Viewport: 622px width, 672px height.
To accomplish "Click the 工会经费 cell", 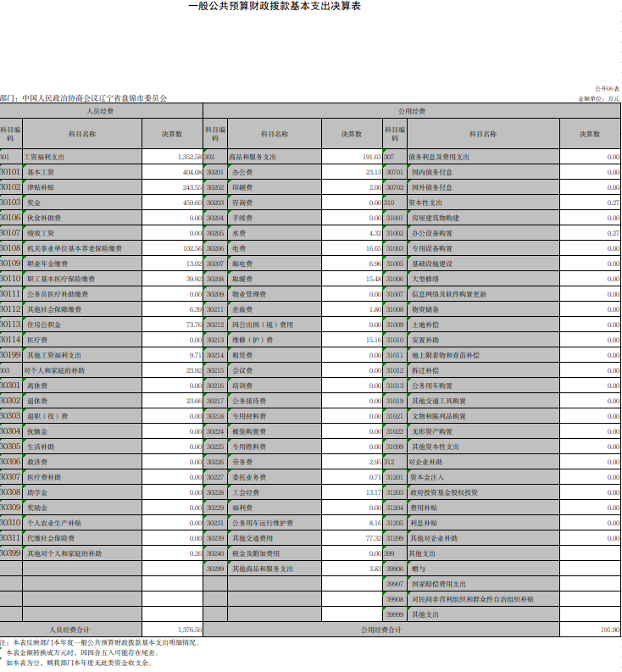I will click(275, 492).
